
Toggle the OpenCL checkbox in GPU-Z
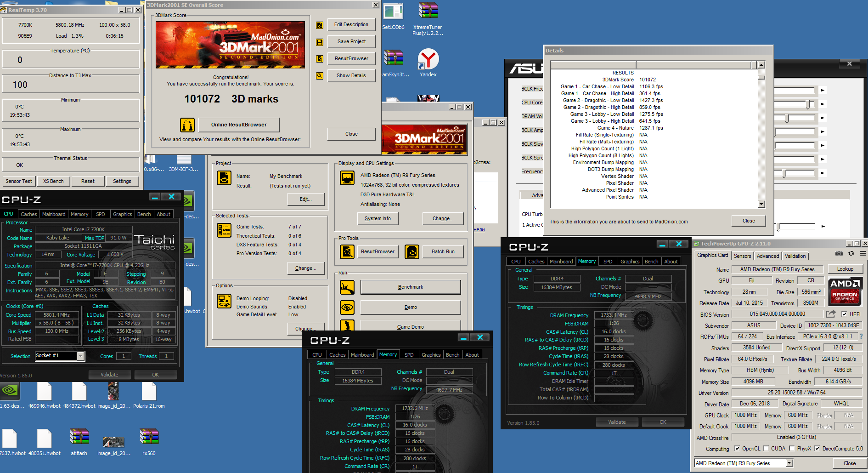pyautogui.click(x=737, y=449)
